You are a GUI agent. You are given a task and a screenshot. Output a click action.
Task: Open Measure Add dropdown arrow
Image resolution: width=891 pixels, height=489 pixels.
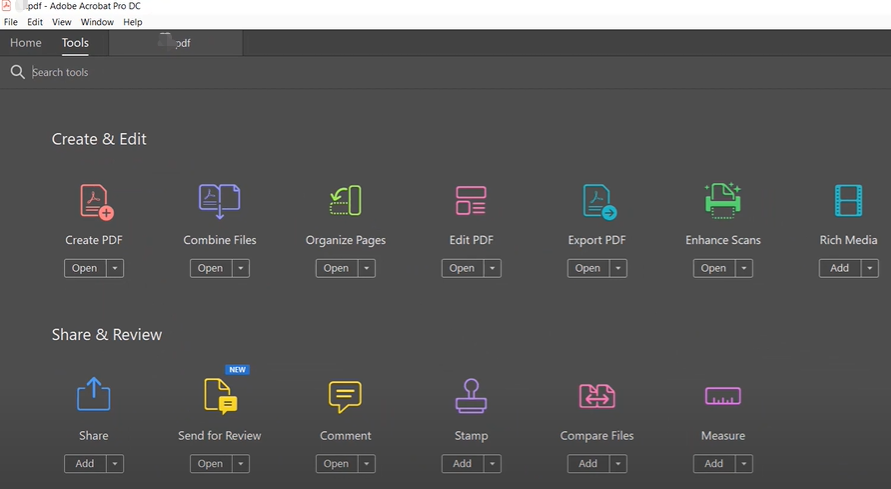(x=744, y=463)
